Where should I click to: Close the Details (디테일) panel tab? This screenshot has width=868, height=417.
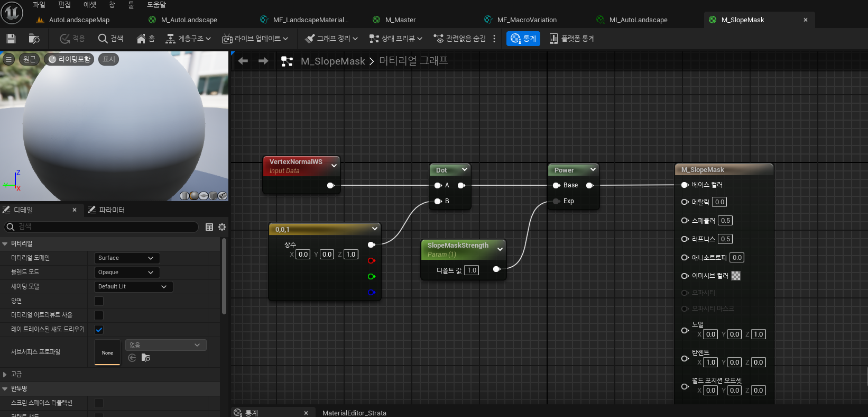(x=75, y=210)
